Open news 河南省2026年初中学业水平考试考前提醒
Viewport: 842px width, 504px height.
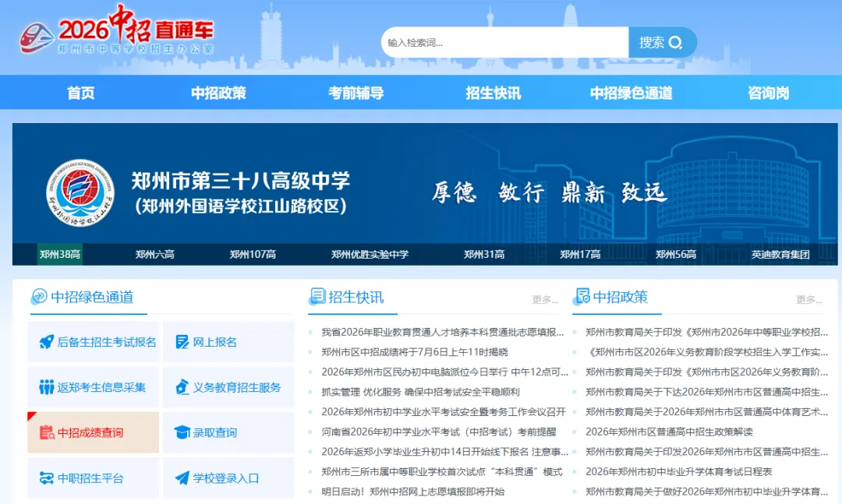click(439, 432)
